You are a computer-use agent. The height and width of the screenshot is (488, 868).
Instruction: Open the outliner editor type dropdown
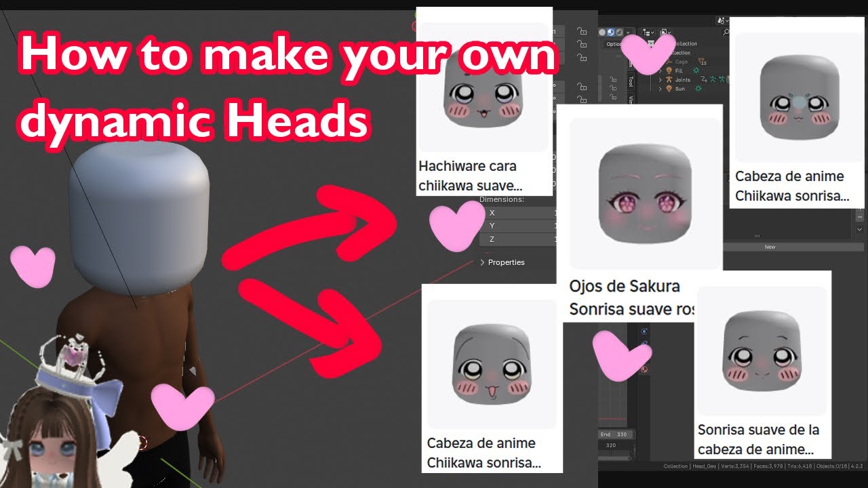coord(648,33)
